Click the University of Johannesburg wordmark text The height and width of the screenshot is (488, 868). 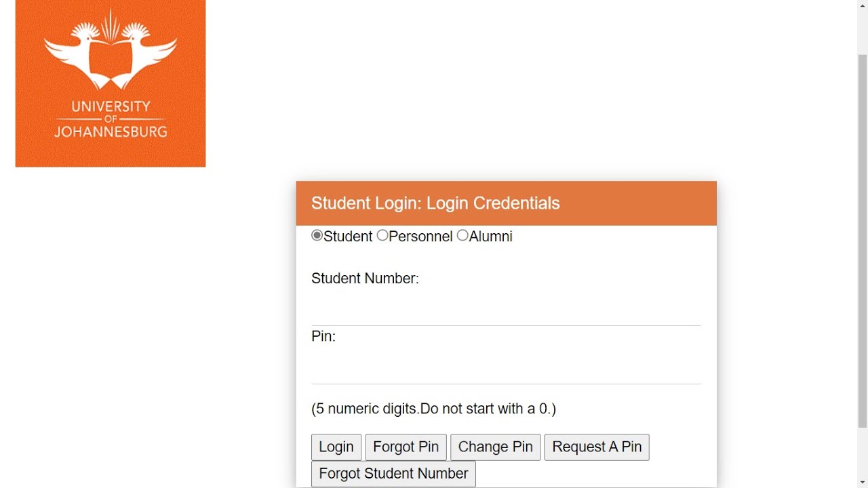click(111, 119)
